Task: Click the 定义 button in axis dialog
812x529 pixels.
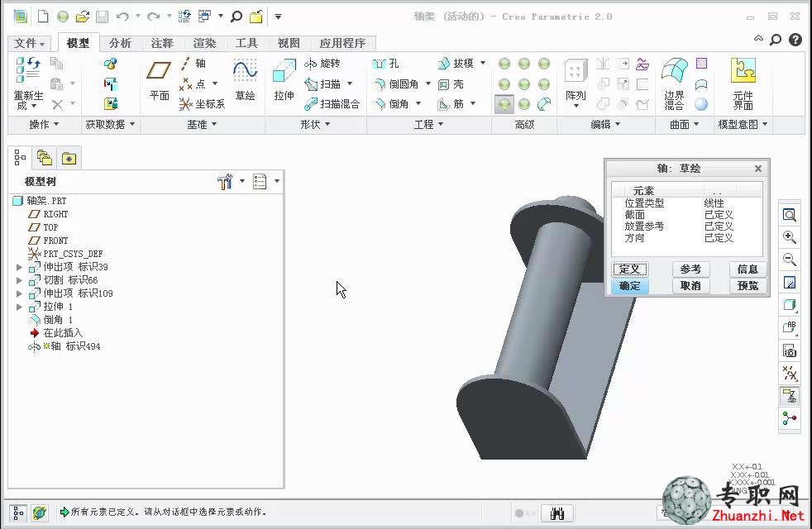Action: 630,269
